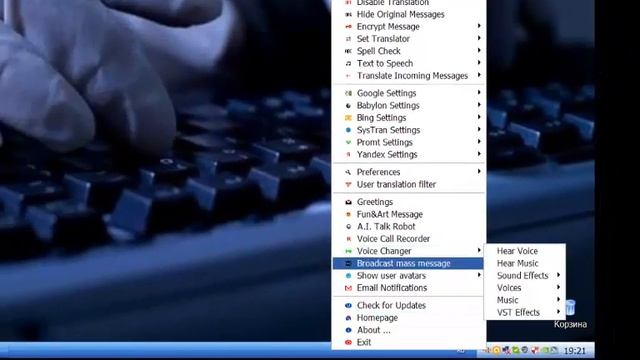This screenshot has height=360, width=640.
Task: Click the Promt Settings icon
Action: click(x=348, y=142)
